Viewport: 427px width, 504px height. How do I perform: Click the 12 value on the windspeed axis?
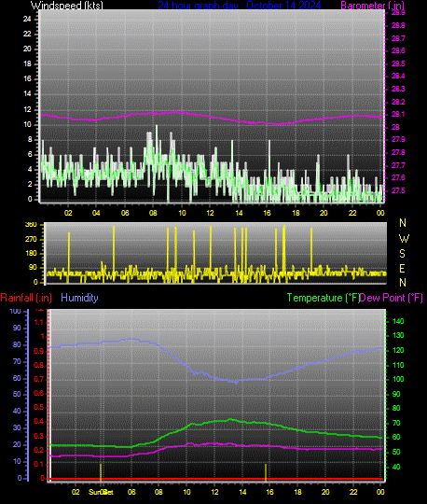point(27,109)
